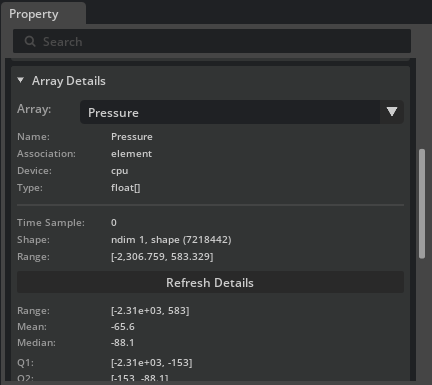Click the Association value 'element'
This screenshot has height=385, width=432.
point(131,154)
